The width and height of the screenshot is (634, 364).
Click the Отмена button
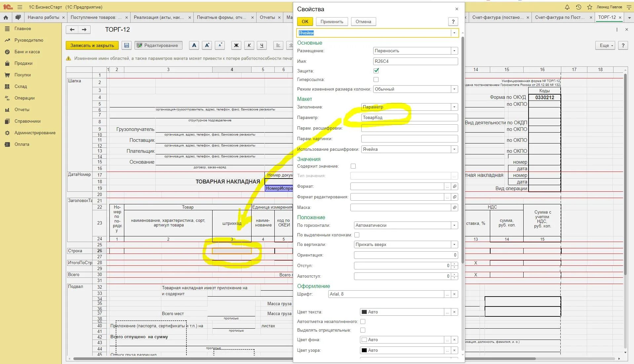tap(363, 22)
